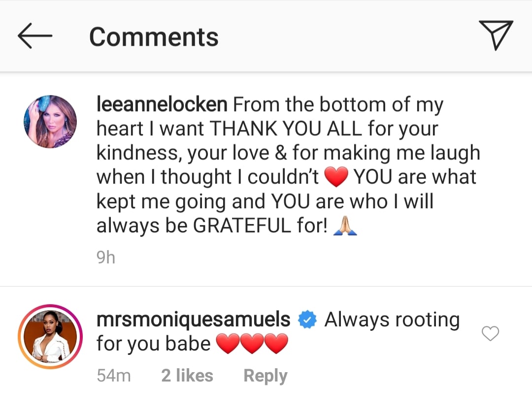532x415 pixels.
Task: View the 2 likes on mrsmoniquesamuels' comment
Action: click(187, 375)
